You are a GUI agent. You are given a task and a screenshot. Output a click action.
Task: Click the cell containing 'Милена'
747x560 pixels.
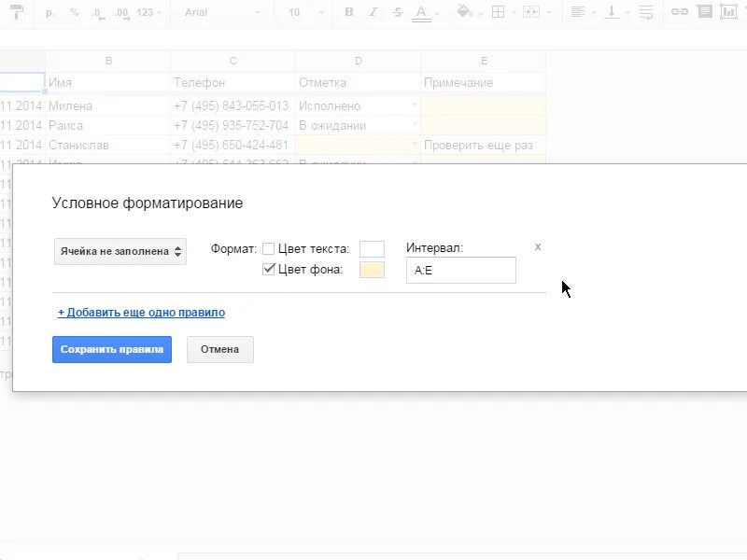pyautogui.click(x=108, y=105)
